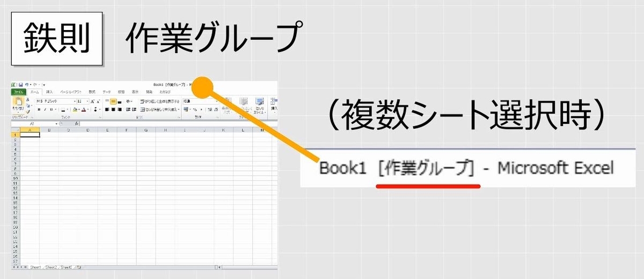Viewport: 644px width, 279px height.
Task: Click the Cut scissors icon
Action: 28,99
